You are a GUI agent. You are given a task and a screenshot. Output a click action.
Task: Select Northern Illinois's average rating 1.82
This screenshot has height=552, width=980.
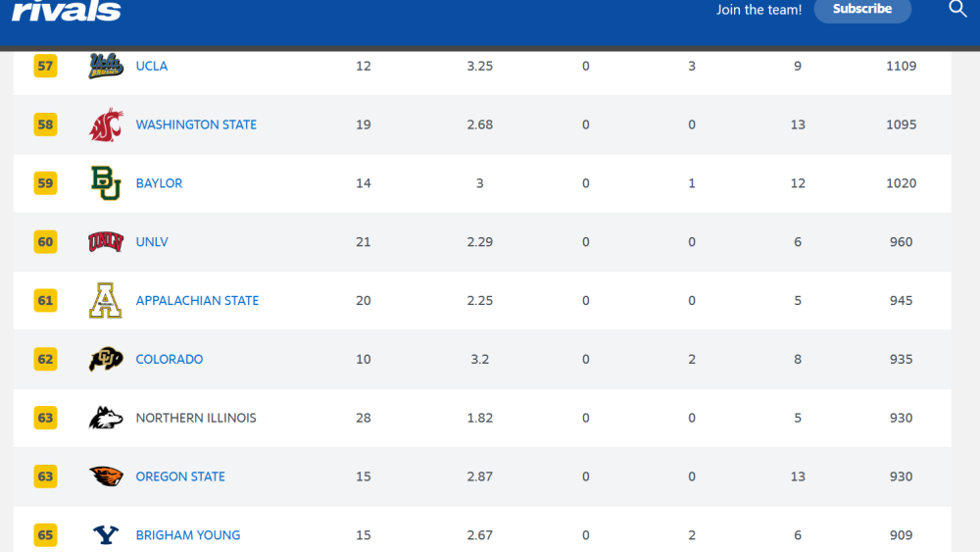pos(480,419)
